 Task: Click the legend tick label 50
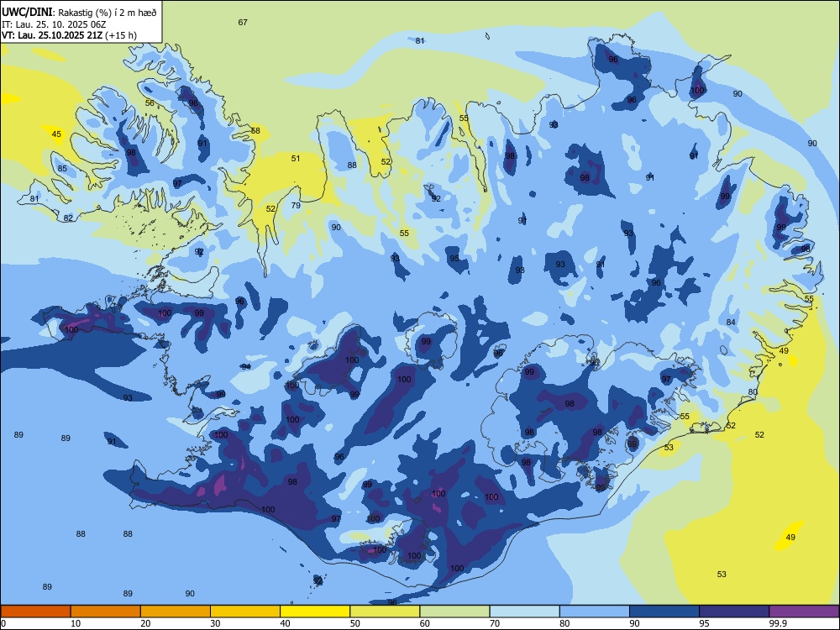tap(355, 623)
